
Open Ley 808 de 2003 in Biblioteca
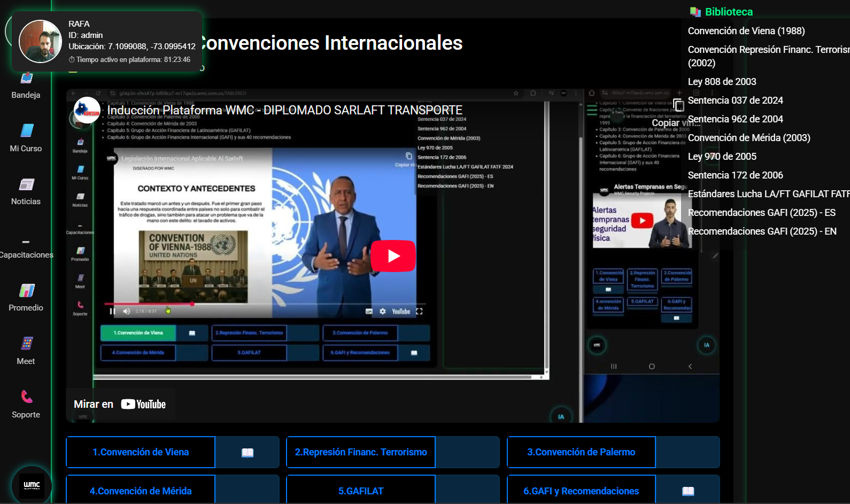(722, 82)
